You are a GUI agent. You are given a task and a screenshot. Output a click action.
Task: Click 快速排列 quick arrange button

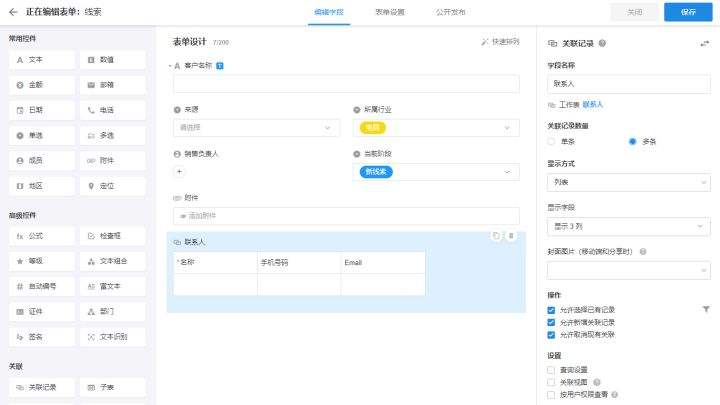(500, 42)
